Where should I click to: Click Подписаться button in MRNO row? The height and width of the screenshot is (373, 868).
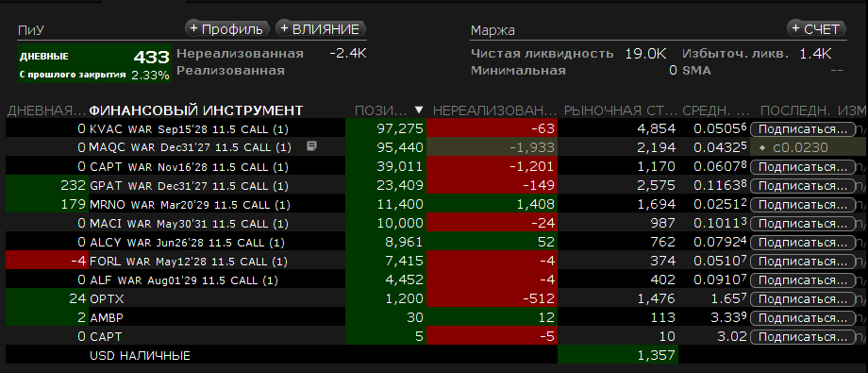(x=803, y=205)
